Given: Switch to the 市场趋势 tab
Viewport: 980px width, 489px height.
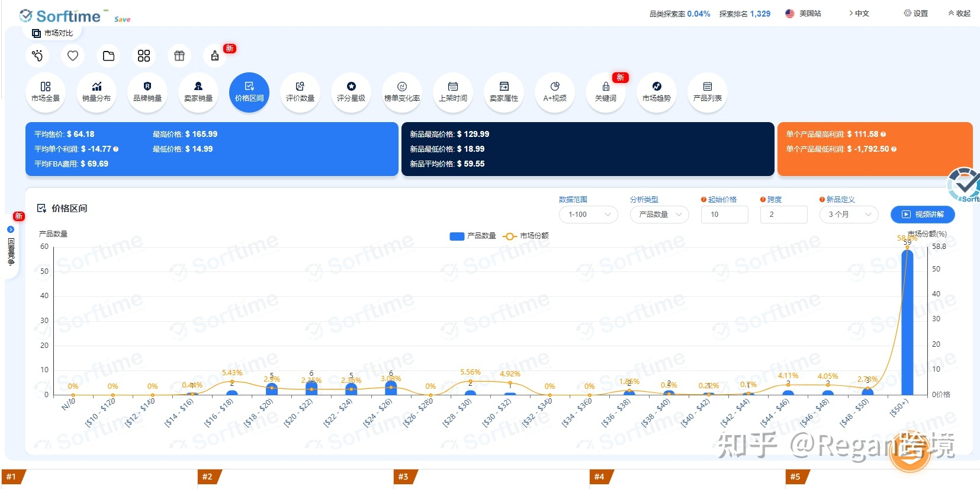Looking at the screenshot, I should [657, 92].
